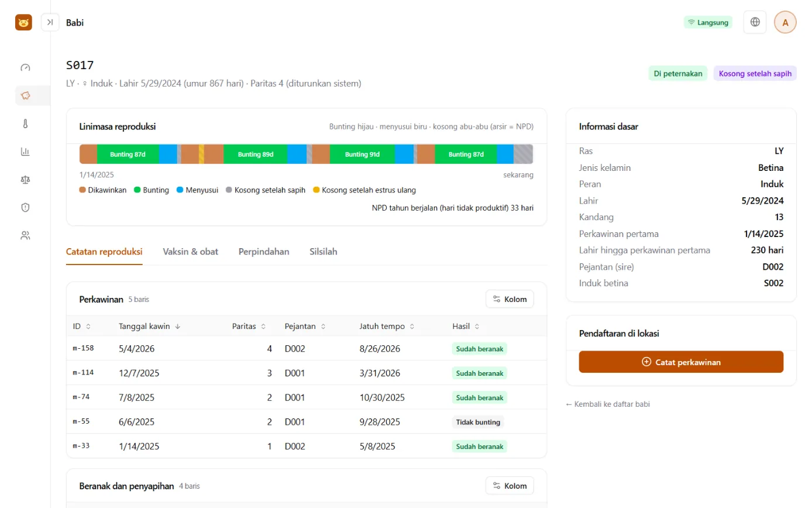
Task: Click the Langsung live status badge
Action: 708,22
